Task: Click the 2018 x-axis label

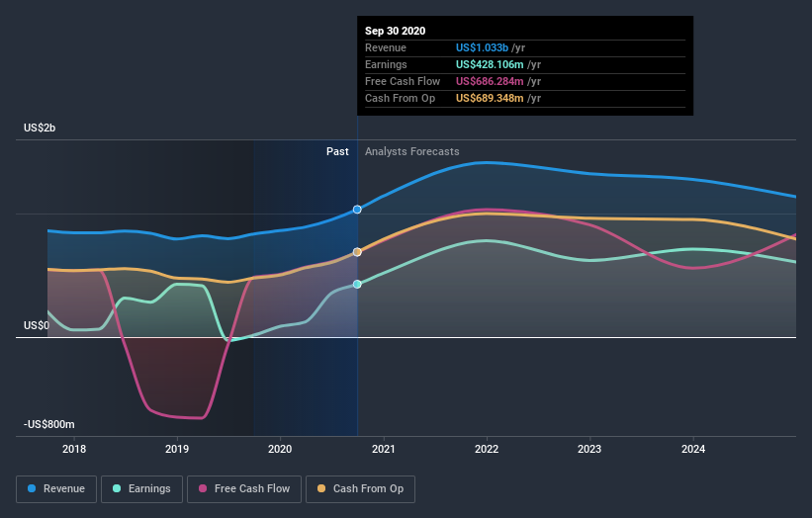Action: 74,449
